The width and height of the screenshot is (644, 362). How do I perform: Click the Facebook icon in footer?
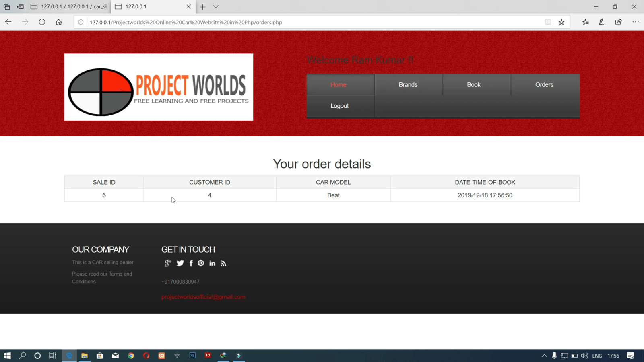point(191,263)
